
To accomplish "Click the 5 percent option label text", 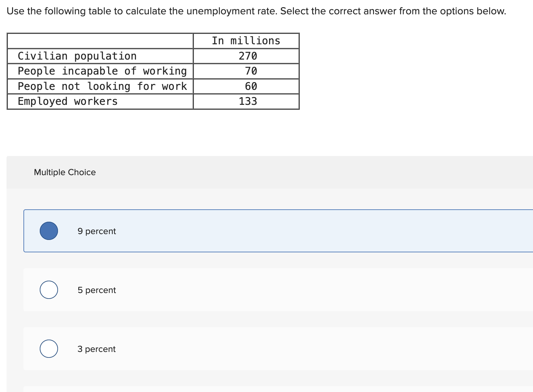I will tap(96, 290).
